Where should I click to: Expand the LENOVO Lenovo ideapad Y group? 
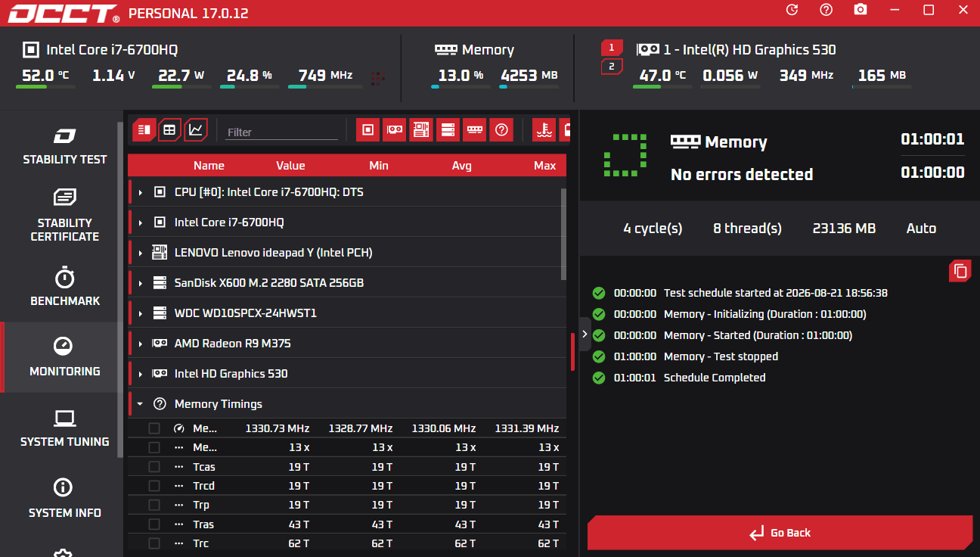(141, 253)
